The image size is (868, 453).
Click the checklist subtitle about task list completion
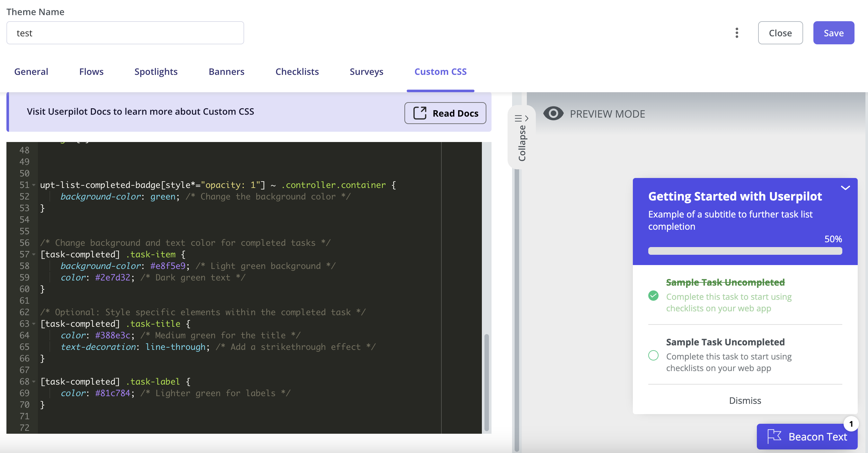point(730,220)
